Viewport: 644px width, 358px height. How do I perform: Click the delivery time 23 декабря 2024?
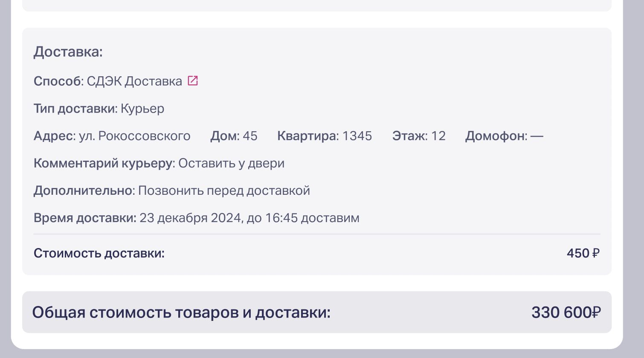coord(191,218)
